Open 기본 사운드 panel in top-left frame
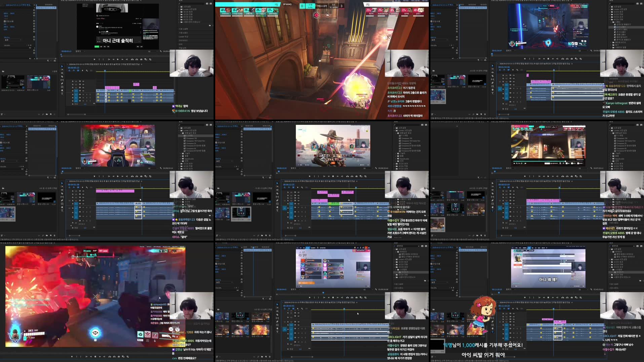644x362 pixels. pyautogui.click(x=183, y=33)
